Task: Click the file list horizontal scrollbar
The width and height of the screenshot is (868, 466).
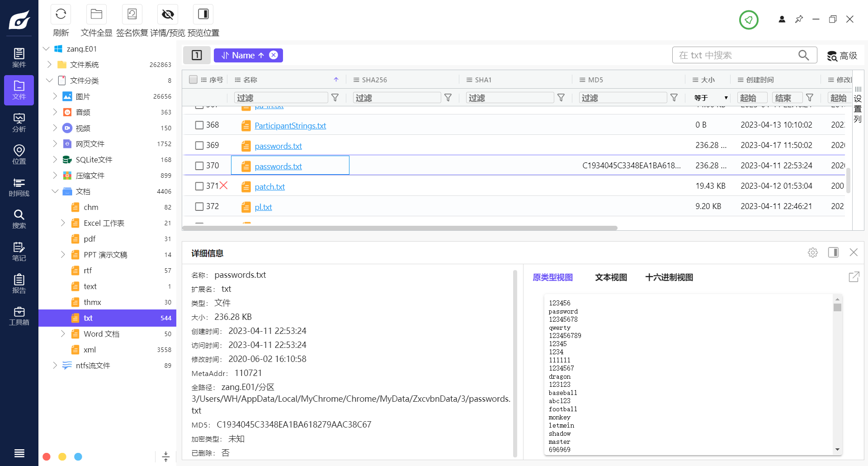Action: (400, 228)
